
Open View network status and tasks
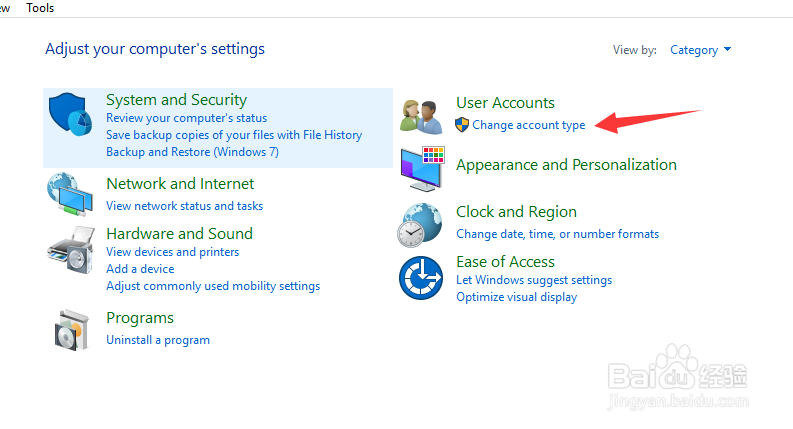click(184, 206)
